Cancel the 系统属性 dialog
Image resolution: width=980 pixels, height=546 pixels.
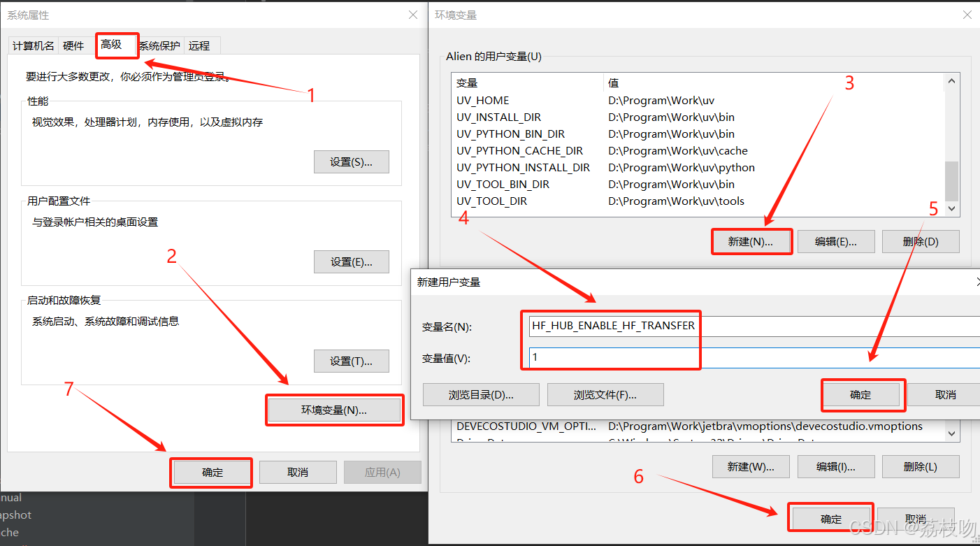pyautogui.click(x=298, y=473)
